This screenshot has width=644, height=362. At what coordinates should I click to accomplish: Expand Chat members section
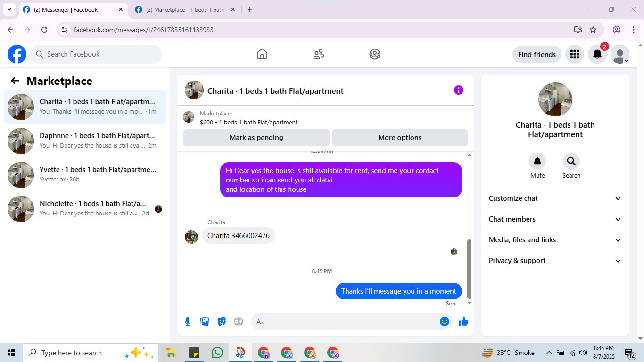555,219
